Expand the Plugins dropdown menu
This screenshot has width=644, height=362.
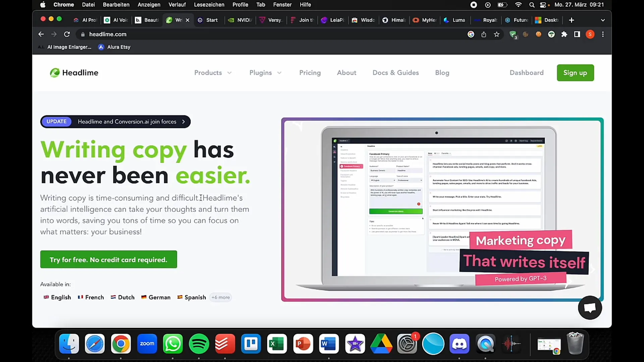(265, 72)
